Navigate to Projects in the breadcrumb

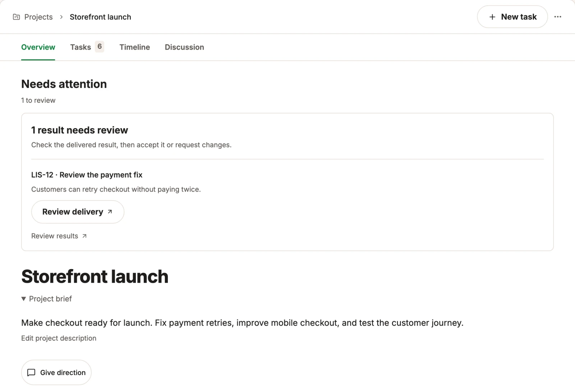click(x=38, y=17)
